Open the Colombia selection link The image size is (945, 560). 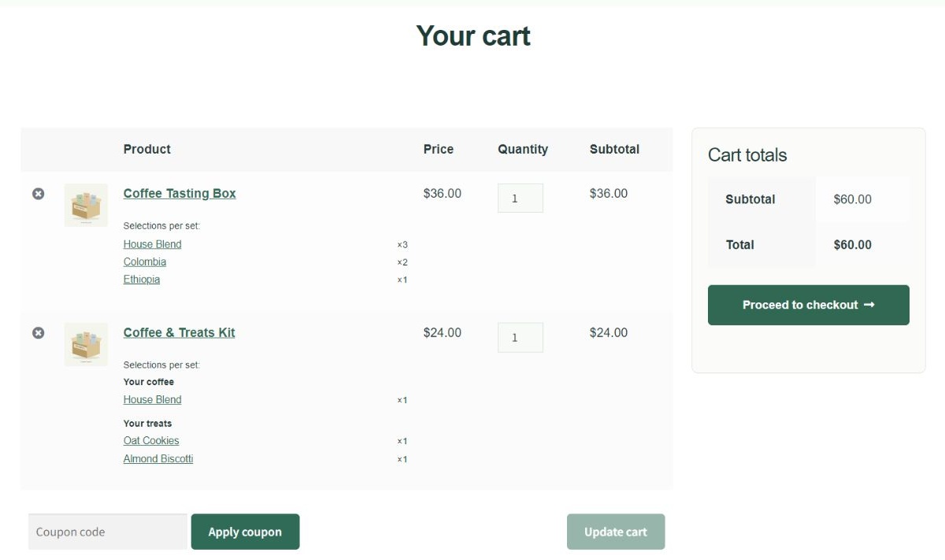145,261
